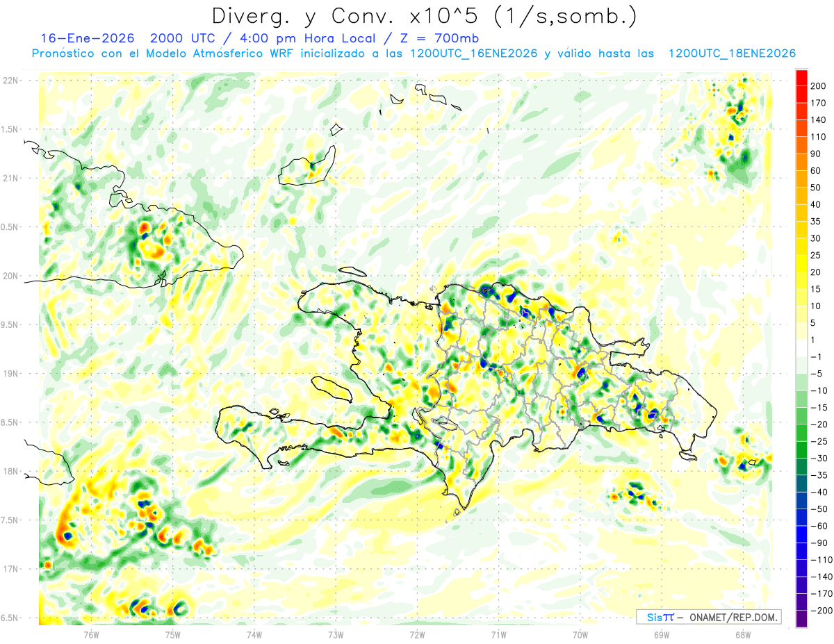Click the "-40" color scale label

pyautogui.click(x=820, y=492)
